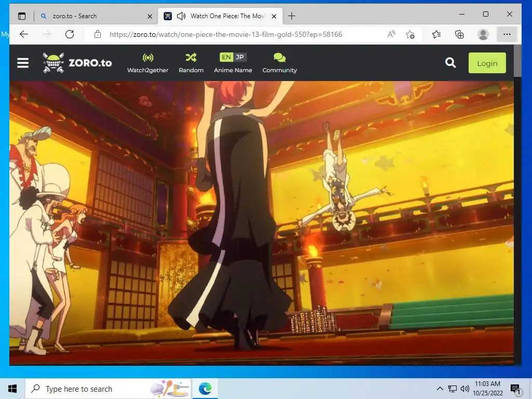The image size is (532, 399).
Task: Open the taskbar volume control
Action: 465,389
